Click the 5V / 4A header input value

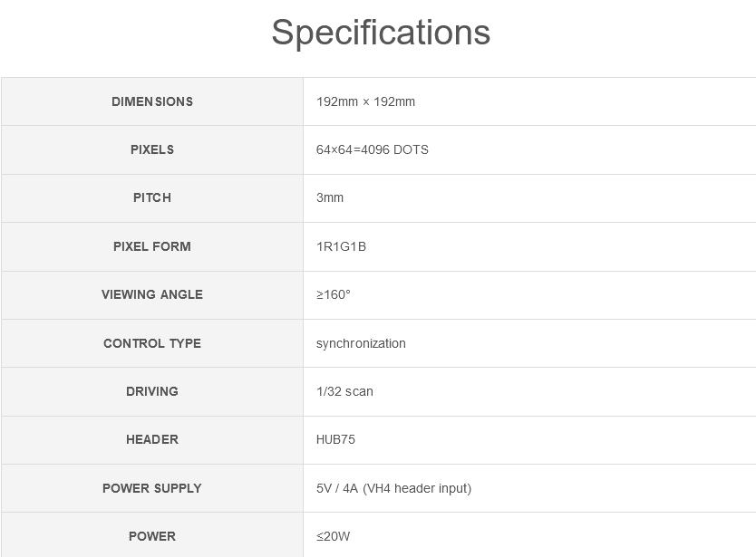point(394,488)
